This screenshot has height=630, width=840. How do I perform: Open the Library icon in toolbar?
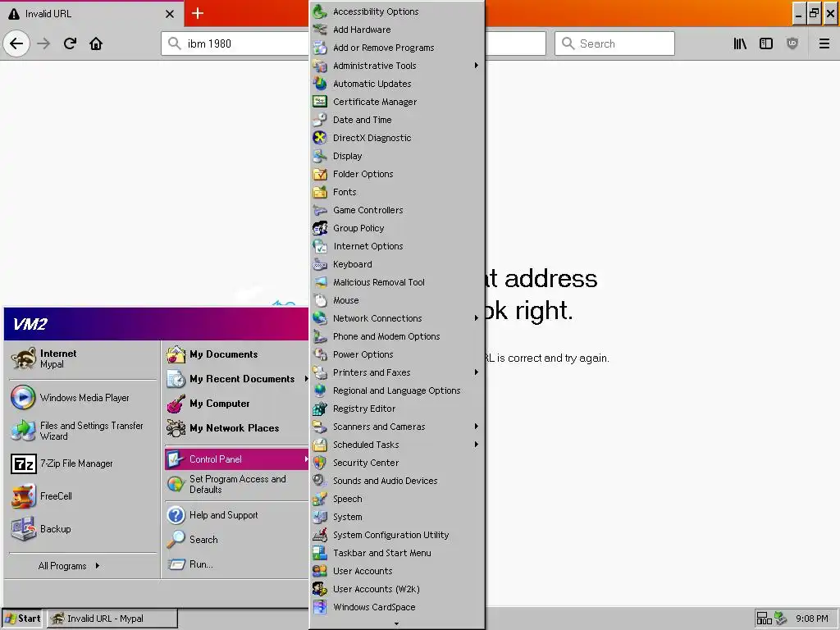(740, 43)
